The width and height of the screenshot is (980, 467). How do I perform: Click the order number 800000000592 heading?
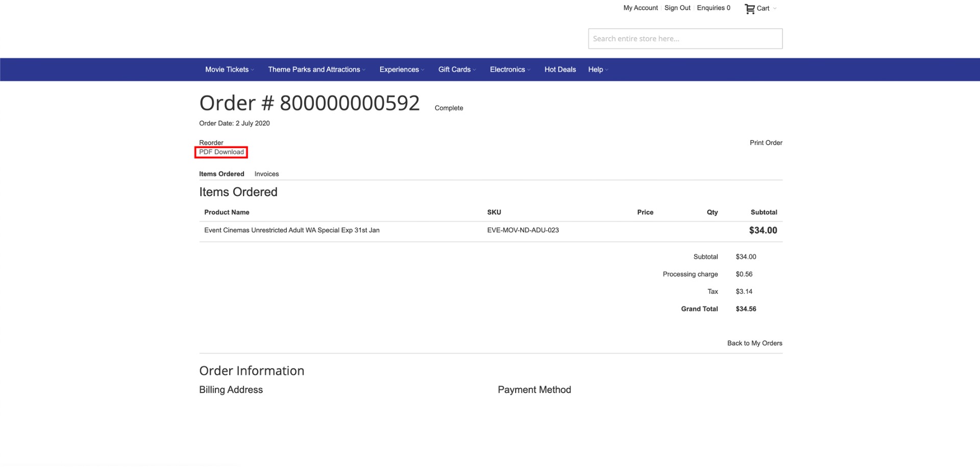pyautogui.click(x=309, y=104)
